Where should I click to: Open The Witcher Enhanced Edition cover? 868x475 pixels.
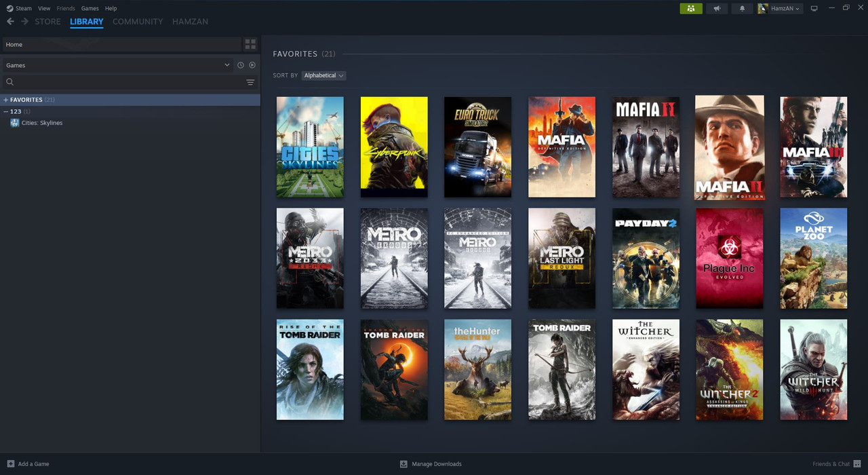(x=646, y=370)
